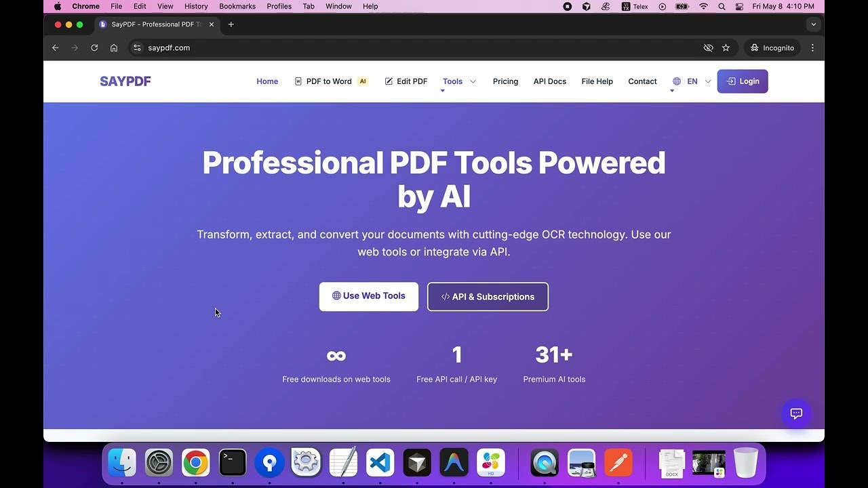
Task: Open Terminal from the Dock
Action: 233,463
